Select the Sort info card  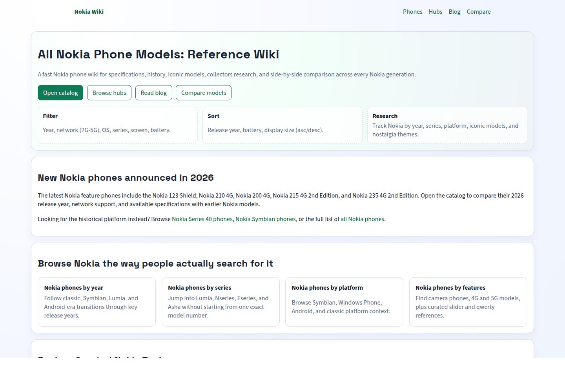pyautogui.click(x=282, y=125)
